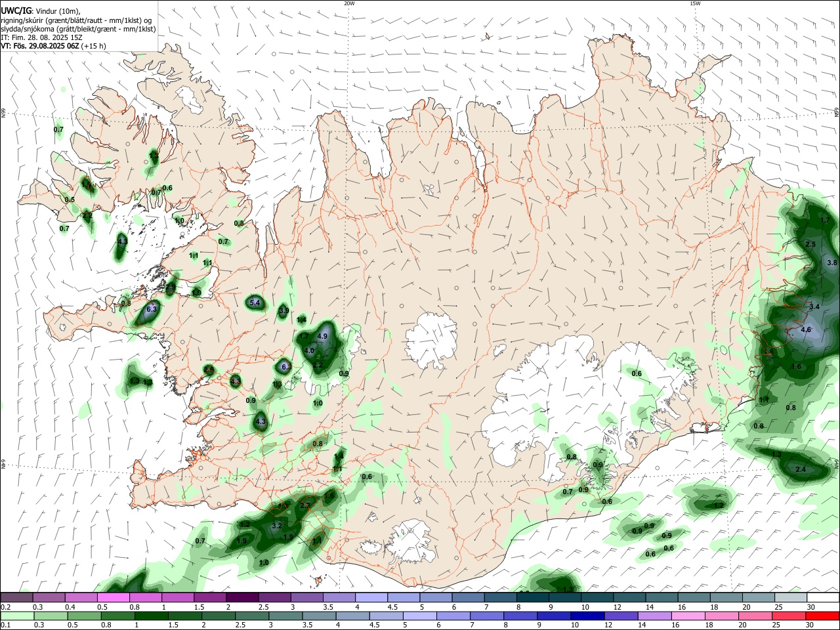The image size is (840, 630).
Task: Select lower legend row pink swatch at 16
Action: [688, 616]
